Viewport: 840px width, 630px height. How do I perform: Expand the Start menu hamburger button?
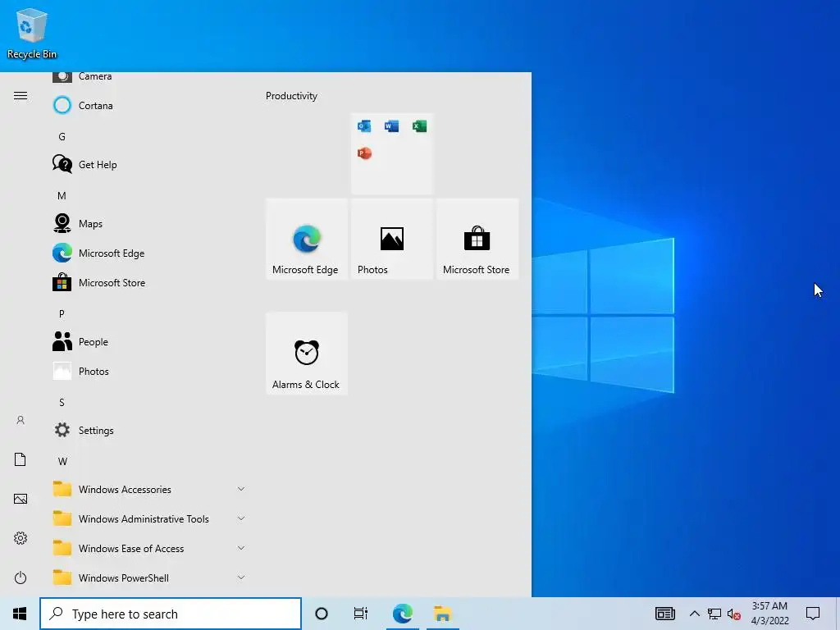click(21, 96)
